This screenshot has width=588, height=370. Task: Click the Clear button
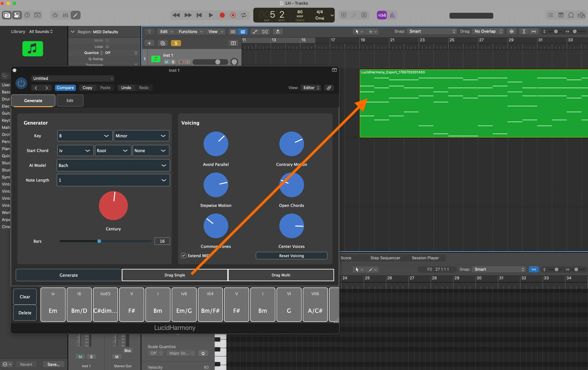click(25, 296)
